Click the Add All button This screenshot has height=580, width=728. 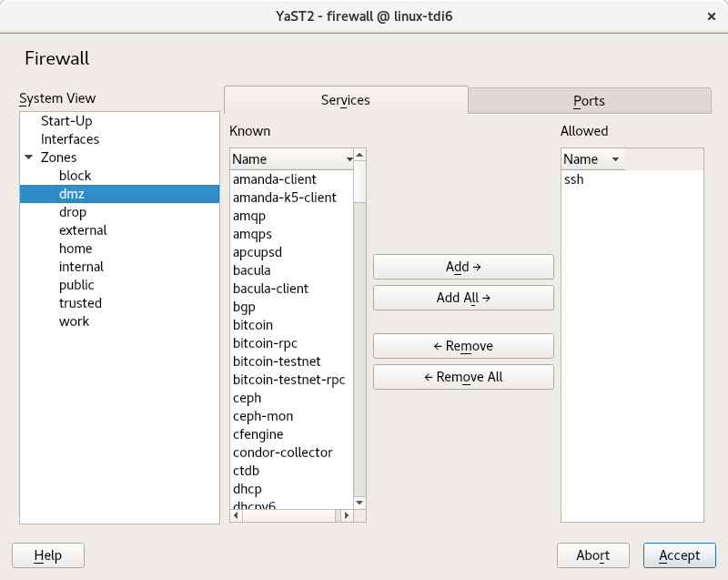(463, 298)
